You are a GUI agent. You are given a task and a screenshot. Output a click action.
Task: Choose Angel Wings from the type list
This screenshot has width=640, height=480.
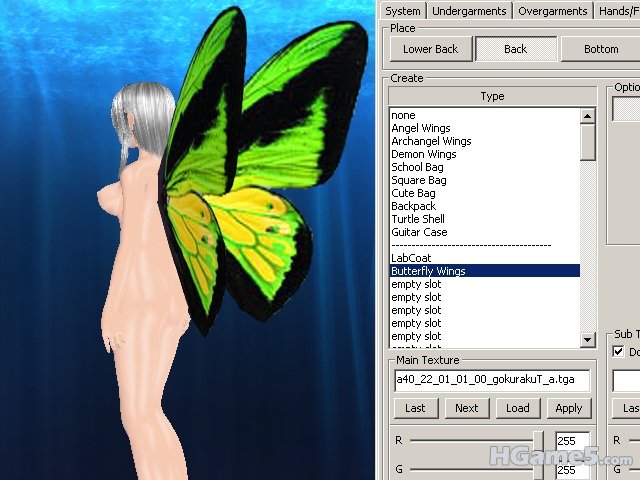click(x=421, y=128)
